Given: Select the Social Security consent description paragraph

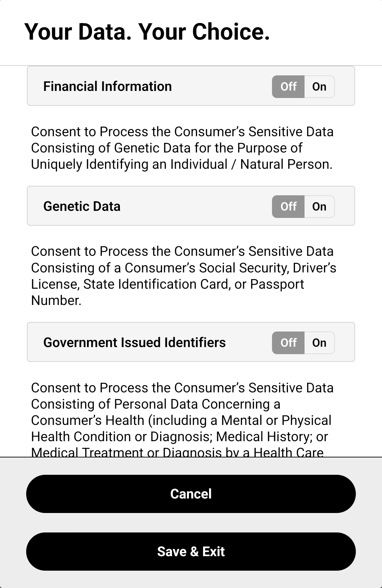Looking at the screenshot, I should (184, 276).
